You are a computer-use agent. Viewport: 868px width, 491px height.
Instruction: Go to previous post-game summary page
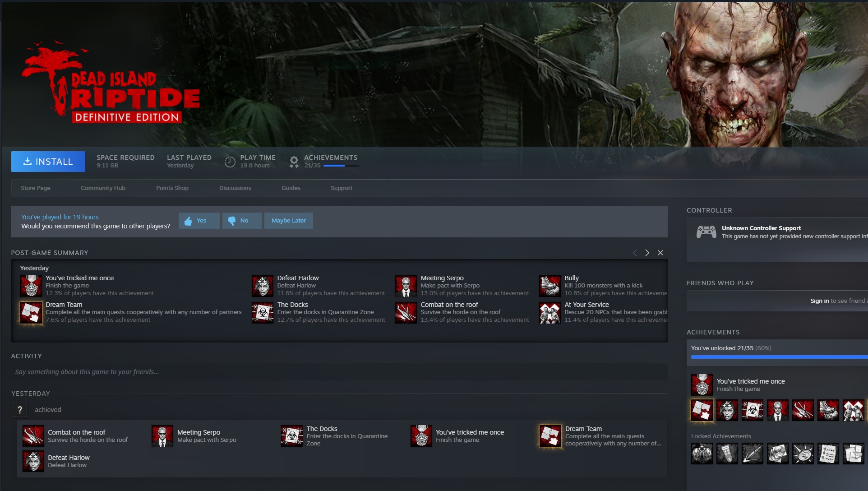coord(635,253)
